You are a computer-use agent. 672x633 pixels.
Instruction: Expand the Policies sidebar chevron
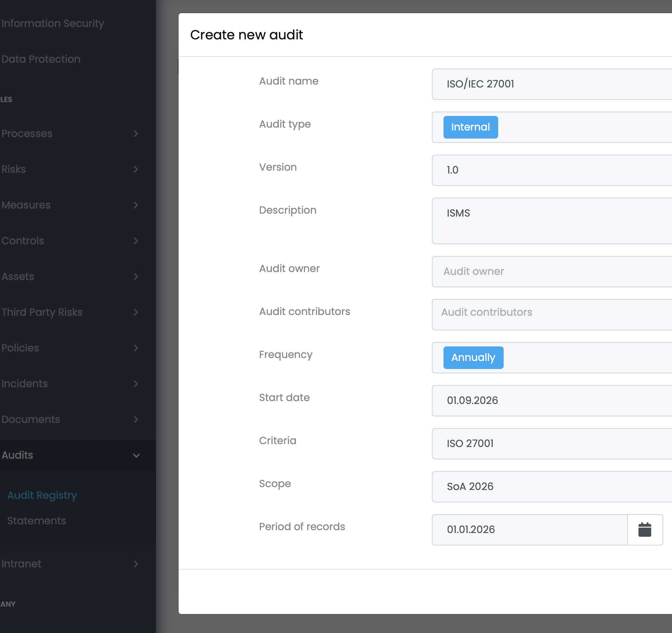point(136,348)
